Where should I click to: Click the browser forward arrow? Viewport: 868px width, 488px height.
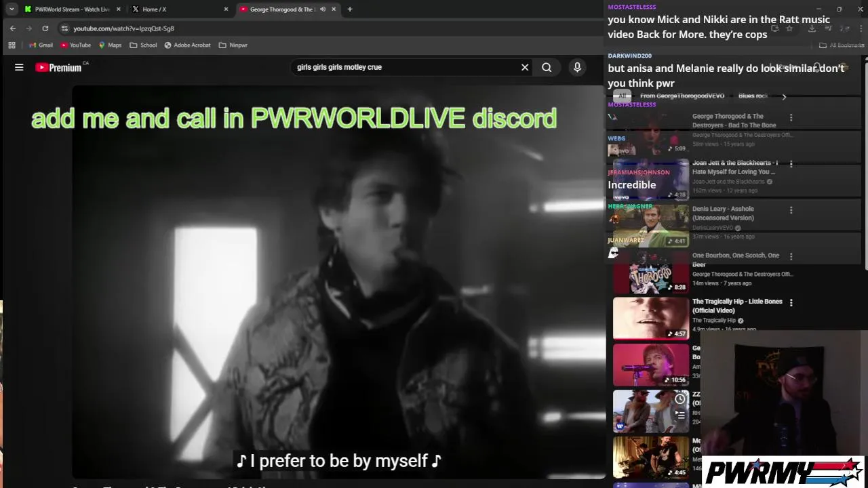click(x=28, y=28)
